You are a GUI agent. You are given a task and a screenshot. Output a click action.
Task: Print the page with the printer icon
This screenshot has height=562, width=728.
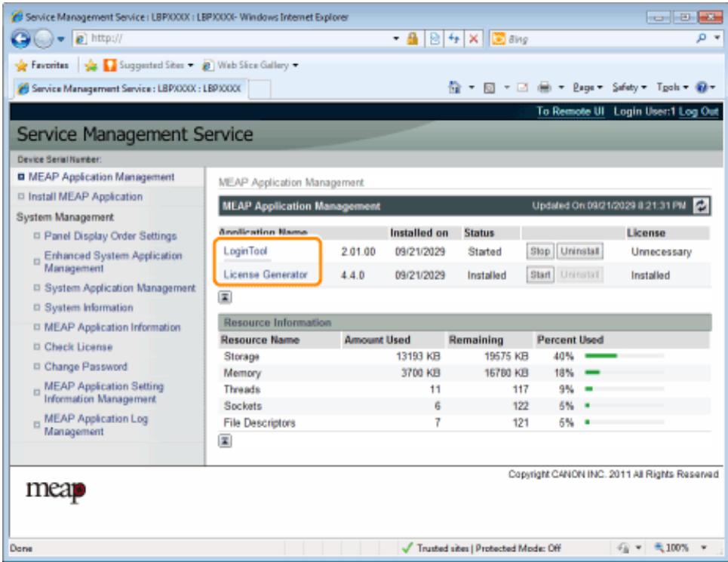pyautogui.click(x=544, y=88)
